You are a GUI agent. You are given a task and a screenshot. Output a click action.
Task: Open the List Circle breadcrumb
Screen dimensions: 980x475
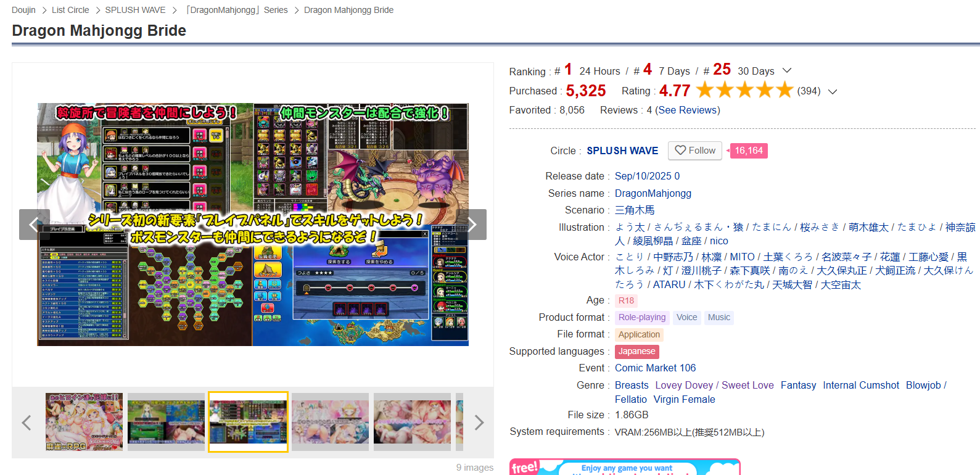70,10
